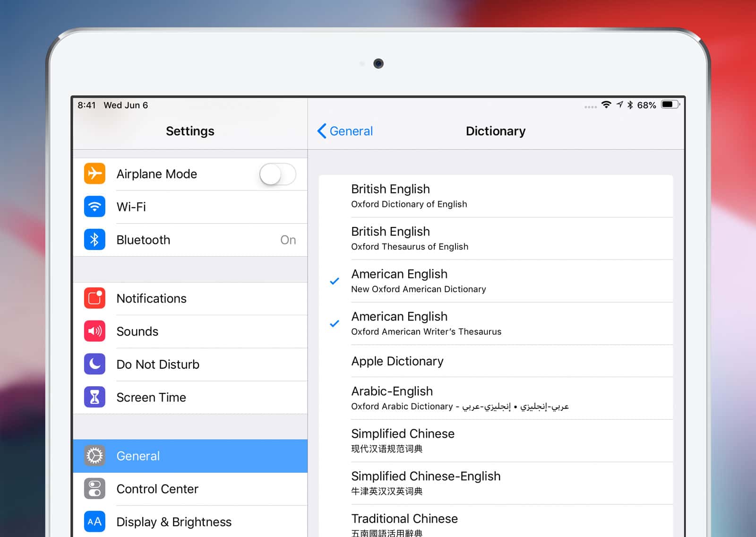Click the Do Not Disturb moon icon
Screen dimensions: 756x537
pos(94,364)
